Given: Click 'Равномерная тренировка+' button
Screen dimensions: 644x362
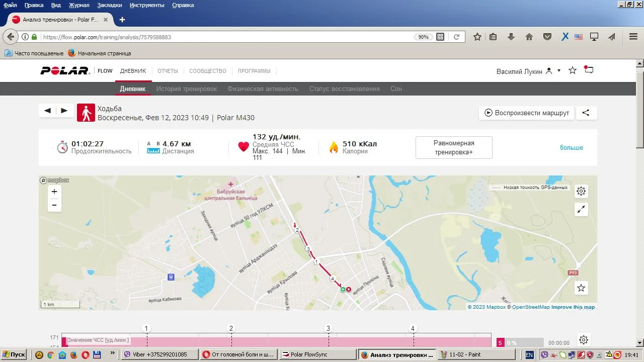Looking at the screenshot, I should [454, 147].
